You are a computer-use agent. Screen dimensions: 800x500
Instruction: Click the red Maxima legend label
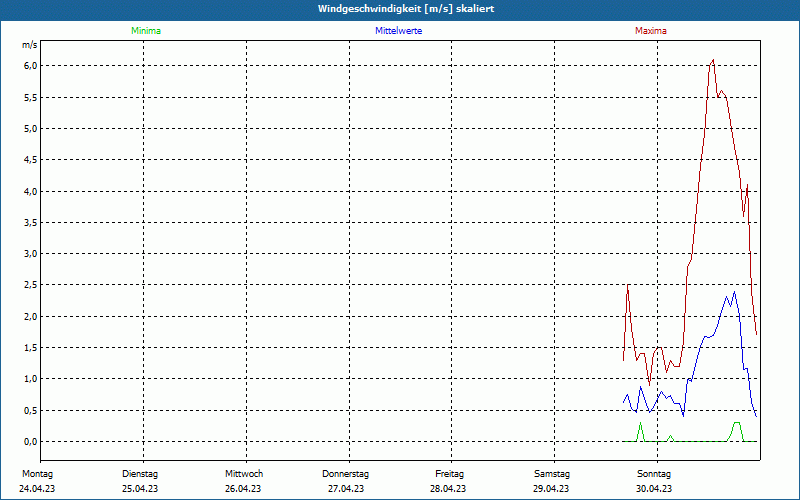tap(651, 31)
